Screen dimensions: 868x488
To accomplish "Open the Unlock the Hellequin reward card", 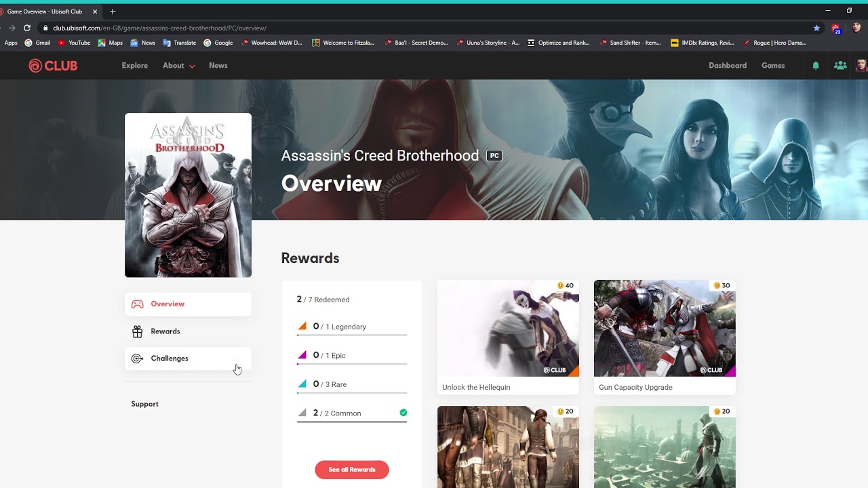I will (x=508, y=338).
